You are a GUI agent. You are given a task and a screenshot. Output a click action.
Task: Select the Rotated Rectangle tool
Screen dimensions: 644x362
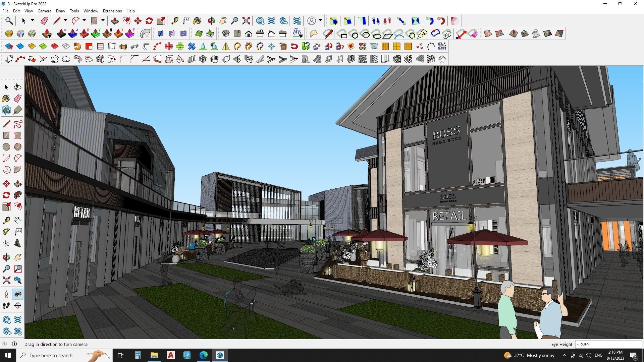18,135
